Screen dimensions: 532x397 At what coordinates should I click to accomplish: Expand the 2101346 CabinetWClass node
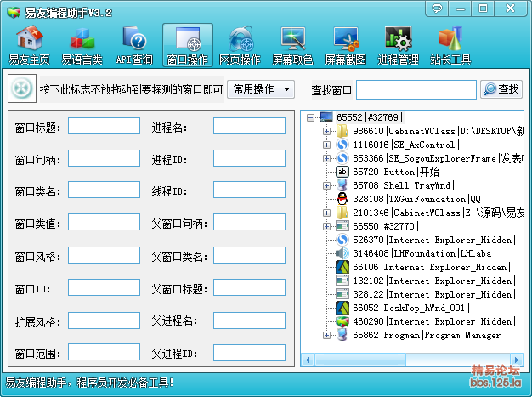pyautogui.click(x=326, y=213)
